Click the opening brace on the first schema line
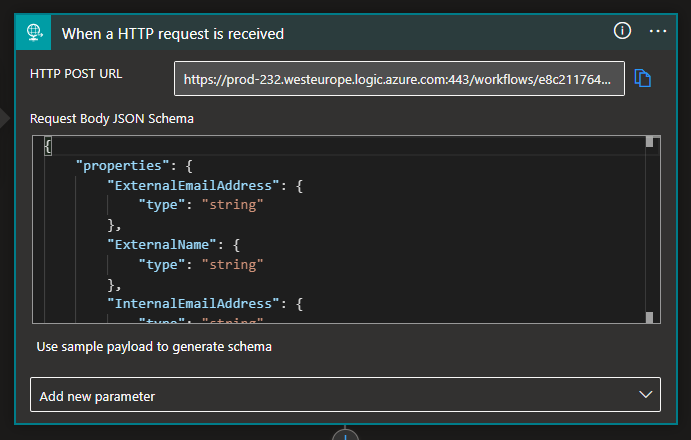691x440 pixels. pos(47,146)
